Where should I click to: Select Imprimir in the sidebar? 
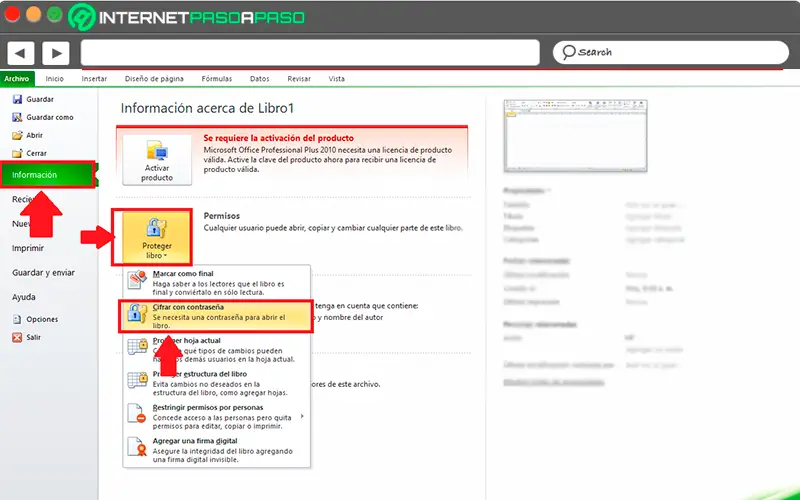point(28,248)
